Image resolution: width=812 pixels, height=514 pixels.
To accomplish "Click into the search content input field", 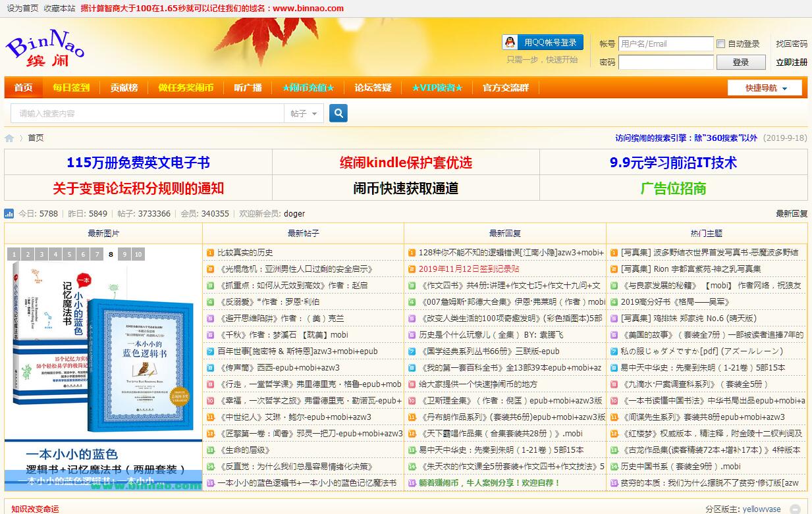I will 147,114.
